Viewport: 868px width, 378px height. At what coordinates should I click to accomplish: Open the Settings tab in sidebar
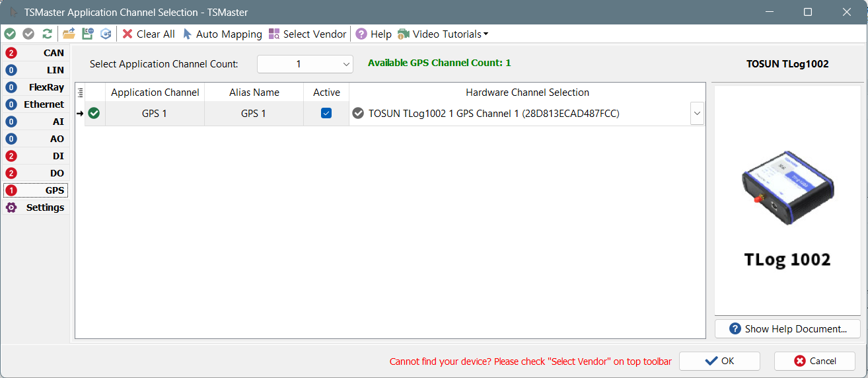(x=35, y=208)
